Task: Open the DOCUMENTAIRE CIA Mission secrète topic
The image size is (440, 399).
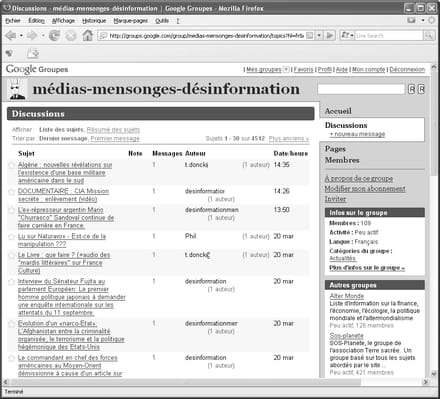Action: pos(63,195)
